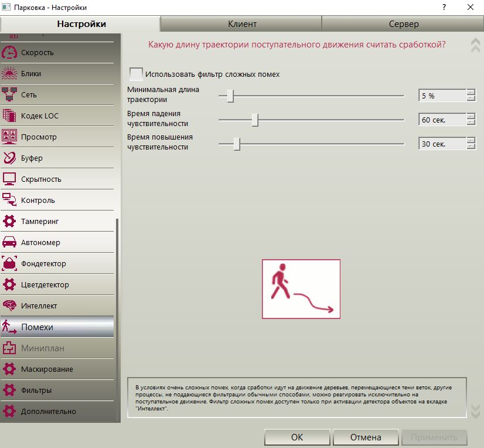Screen dimensions: 484x448
Task: Open the Интеллект brain icon
Action: [x=9, y=306]
